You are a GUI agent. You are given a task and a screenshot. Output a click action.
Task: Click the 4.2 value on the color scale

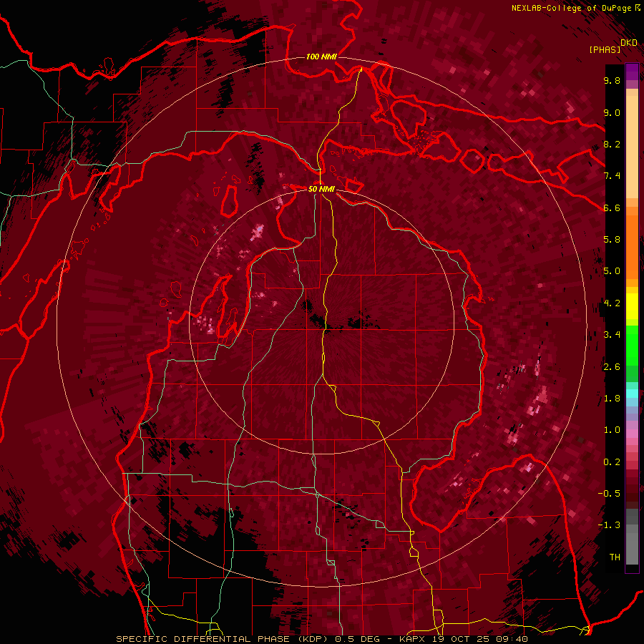(x=612, y=303)
